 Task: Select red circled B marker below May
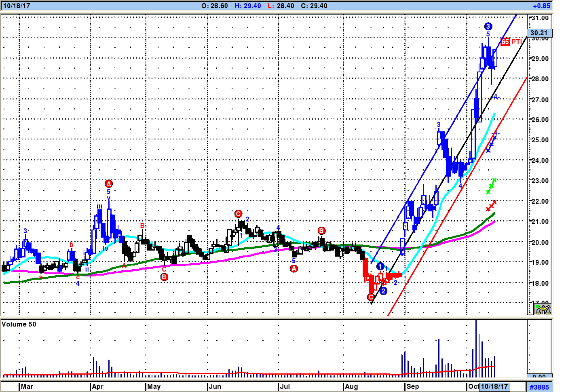pos(164,277)
